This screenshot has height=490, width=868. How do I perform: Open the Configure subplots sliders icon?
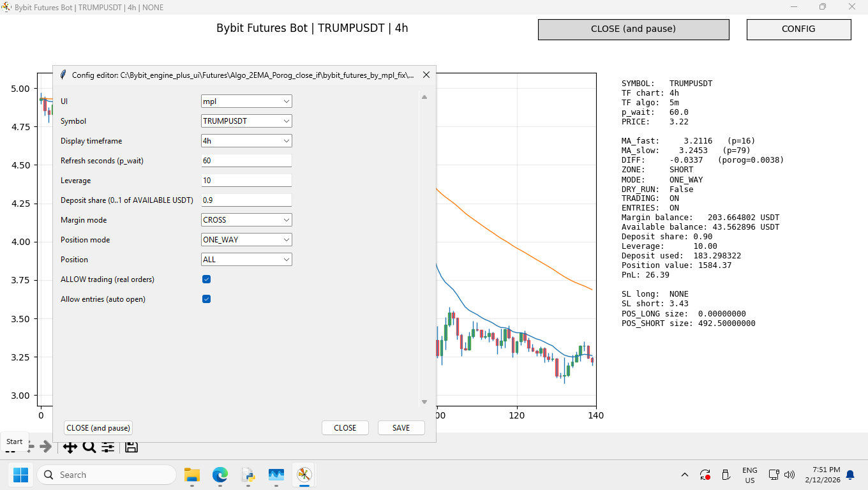(108, 447)
